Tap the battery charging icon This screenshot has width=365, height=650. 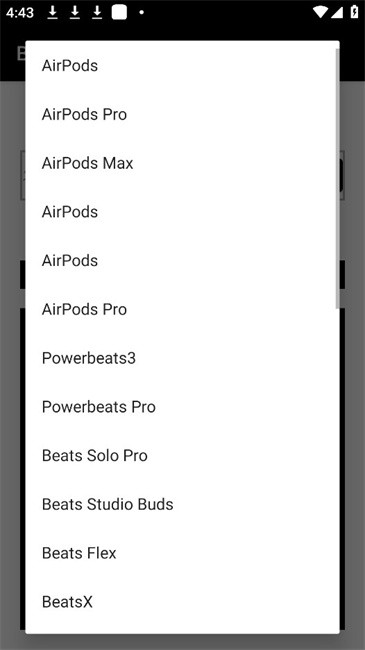[354, 12]
